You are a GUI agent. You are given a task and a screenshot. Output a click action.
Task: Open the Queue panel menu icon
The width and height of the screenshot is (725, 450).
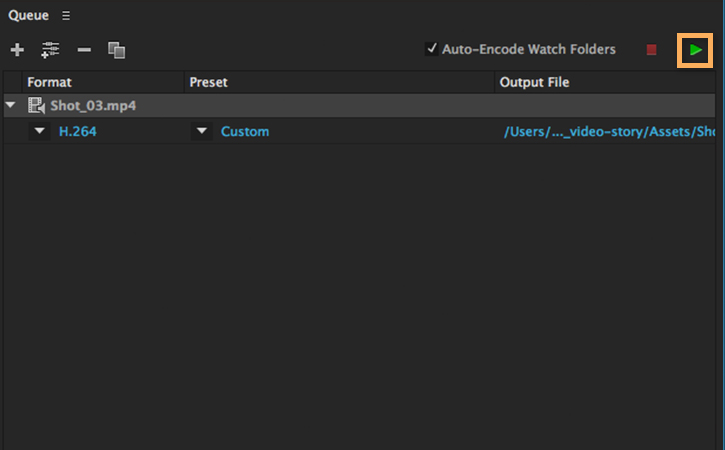[66, 16]
